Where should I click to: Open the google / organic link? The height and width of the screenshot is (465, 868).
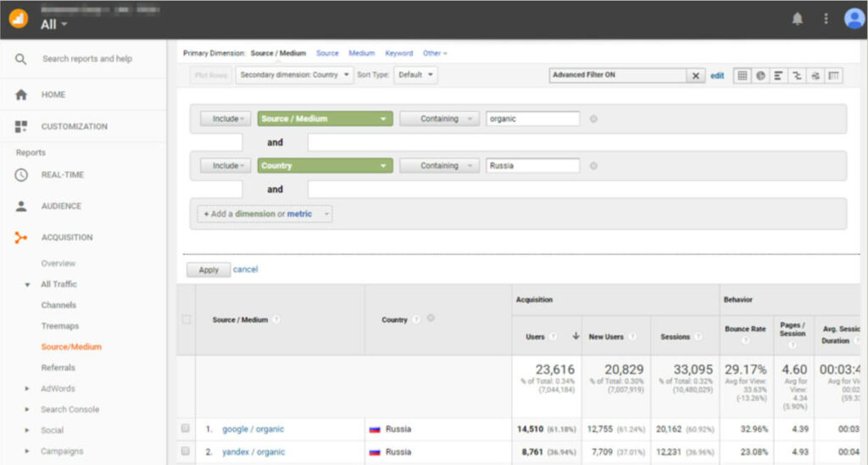253,429
